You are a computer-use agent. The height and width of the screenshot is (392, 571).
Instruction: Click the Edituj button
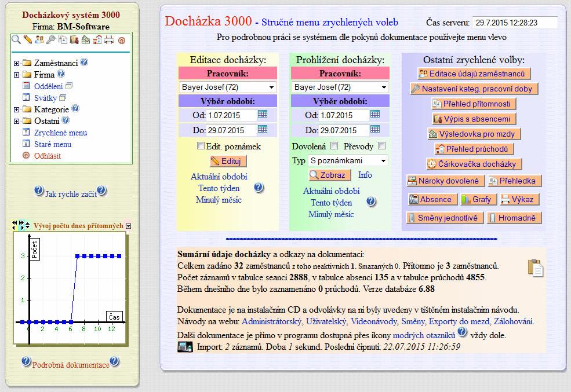228,161
